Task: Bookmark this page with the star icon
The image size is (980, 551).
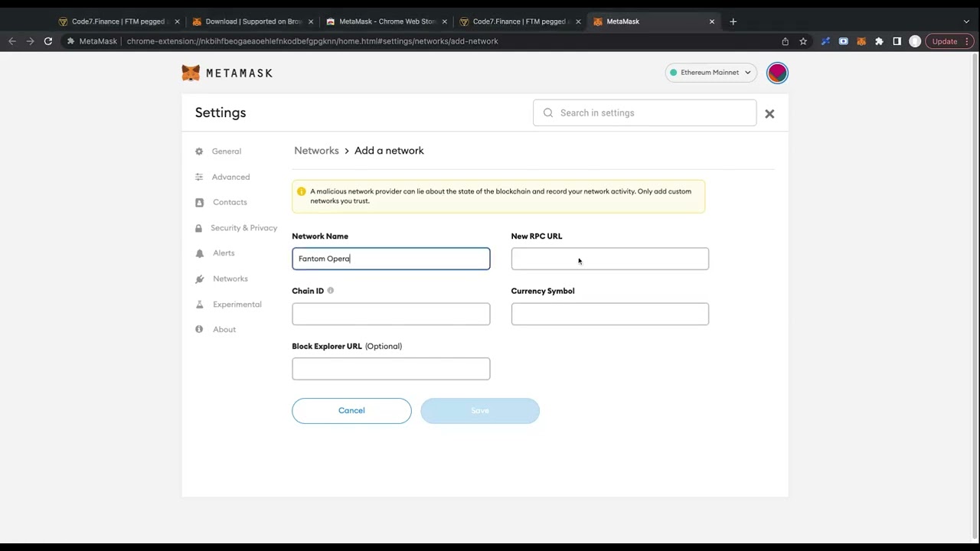Action: [803, 41]
